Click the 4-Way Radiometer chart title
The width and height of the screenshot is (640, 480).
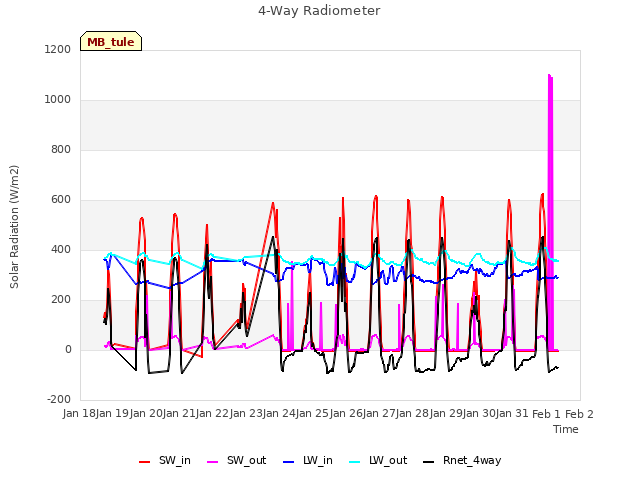point(319,11)
